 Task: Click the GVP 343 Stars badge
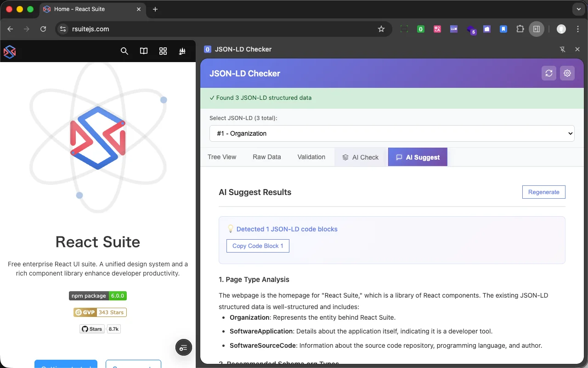(100, 312)
